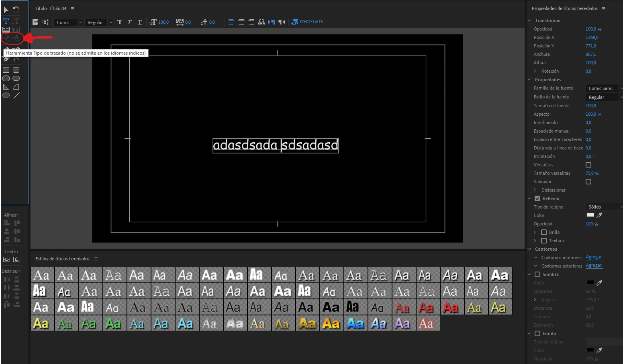
Task: Toggle the Sombra checkbox
Action: (x=537, y=274)
